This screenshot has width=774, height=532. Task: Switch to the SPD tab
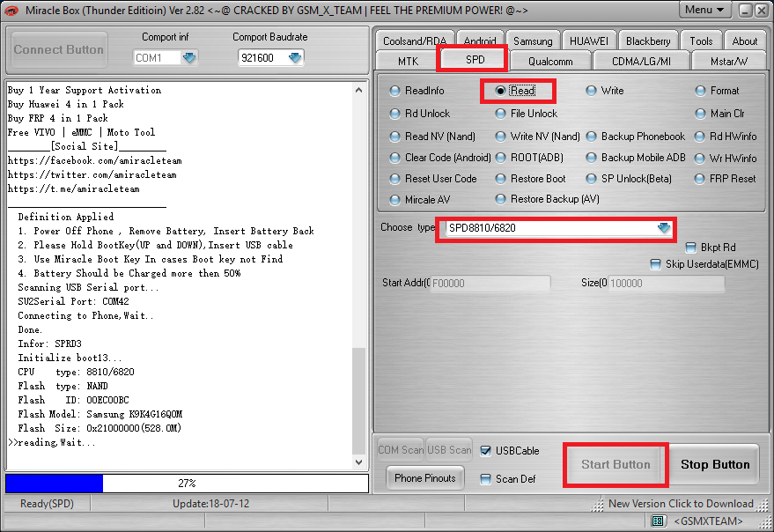(x=475, y=60)
